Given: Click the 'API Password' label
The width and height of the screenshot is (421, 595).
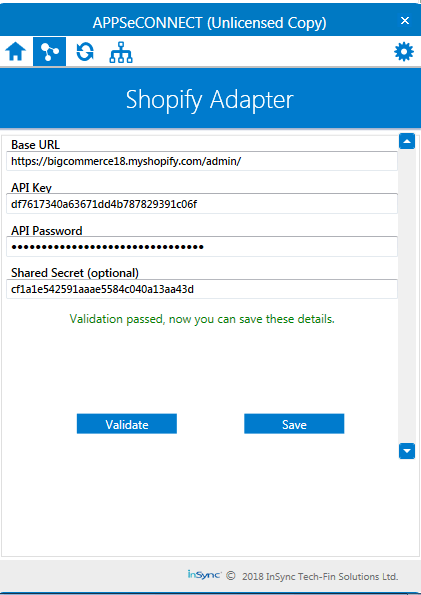Looking at the screenshot, I should (x=47, y=231).
